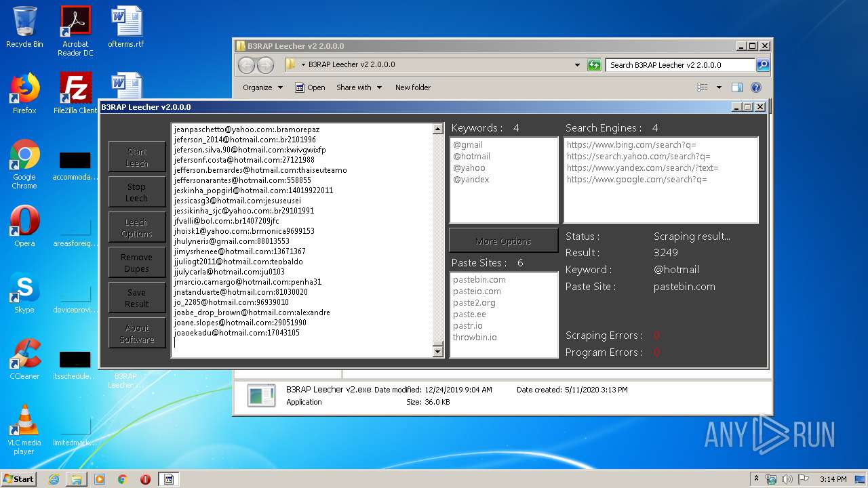
Task: Click the taskbar clock showing 3:14 PM
Action: tap(833, 479)
